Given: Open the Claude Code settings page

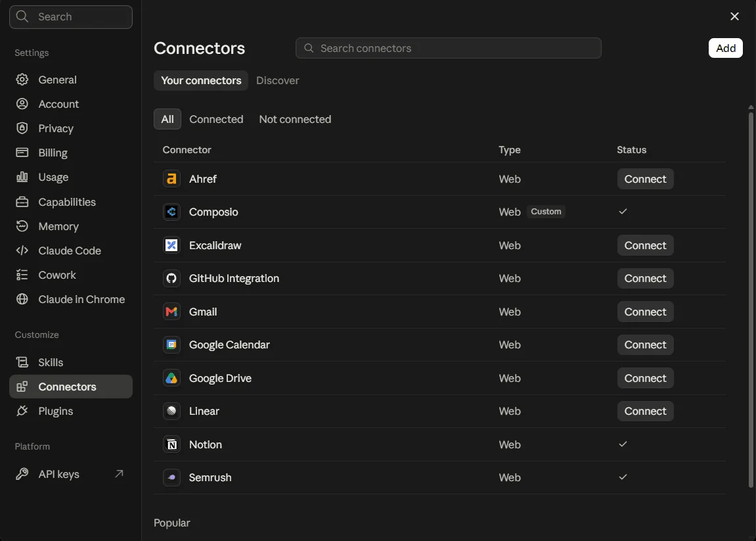Looking at the screenshot, I should tap(71, 250).
